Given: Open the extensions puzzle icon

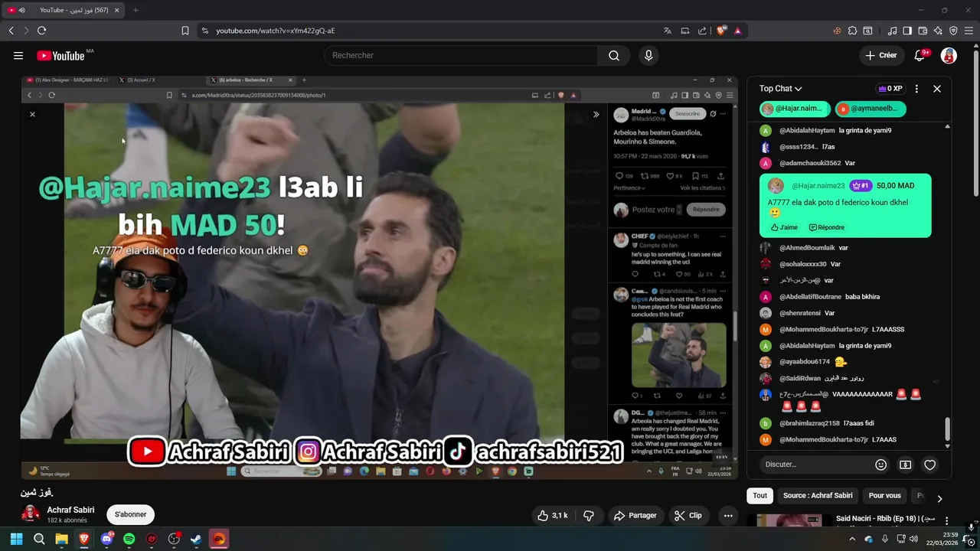Looking at the screenshot, I should [852, 31].
